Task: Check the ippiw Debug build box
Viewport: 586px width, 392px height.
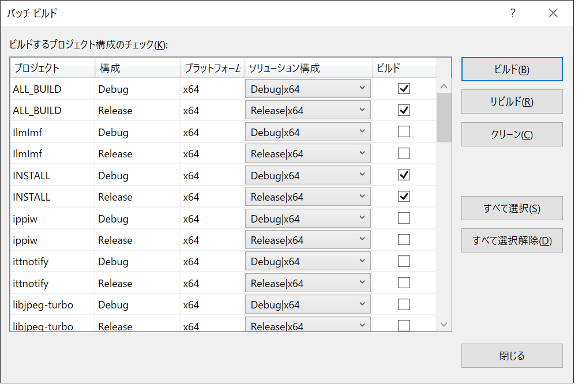Action: pos(403,218)
